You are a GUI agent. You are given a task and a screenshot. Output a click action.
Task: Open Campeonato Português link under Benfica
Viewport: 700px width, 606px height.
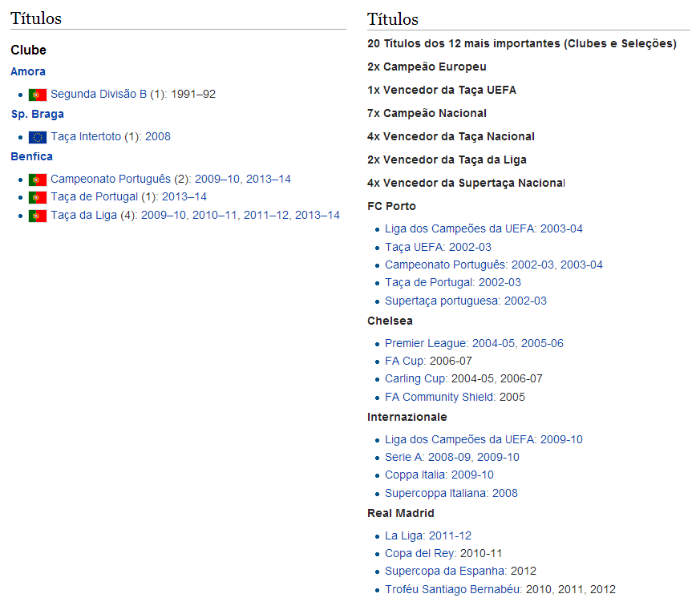coord(111,179)
